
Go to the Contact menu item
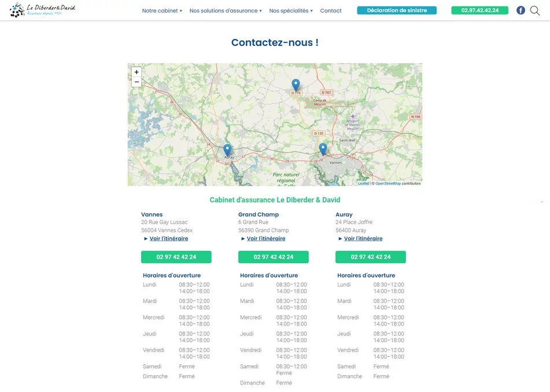coord(331,10)
